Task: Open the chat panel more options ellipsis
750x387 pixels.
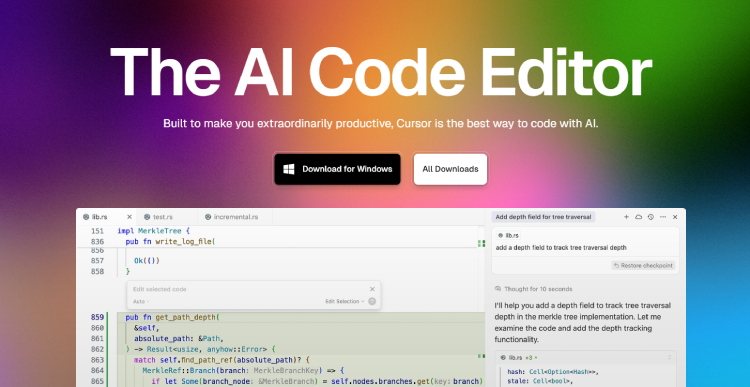Action: coord(663,217)
